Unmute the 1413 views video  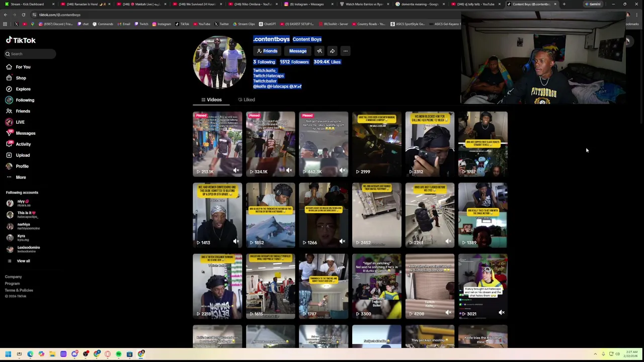point(236,241)
